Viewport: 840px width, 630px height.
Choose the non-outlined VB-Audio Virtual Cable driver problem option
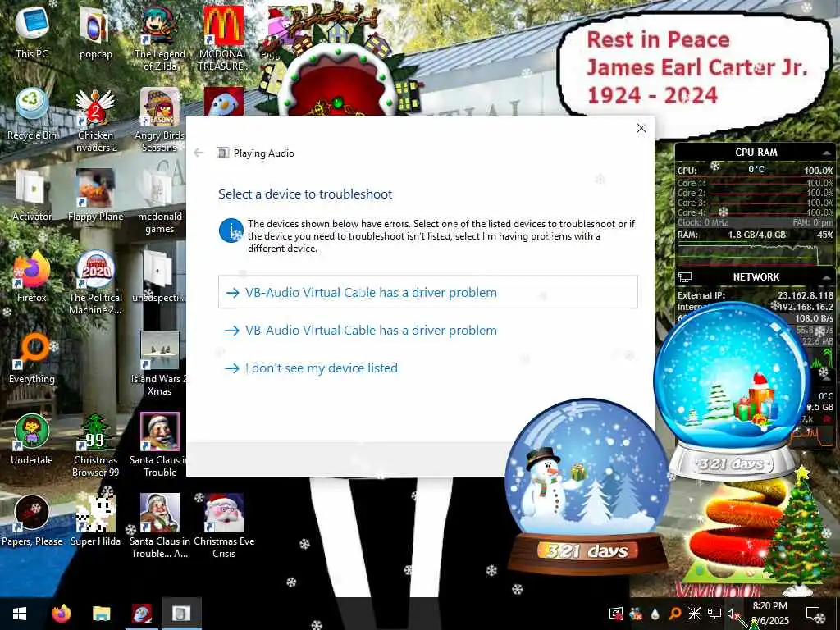coord(427,330)
